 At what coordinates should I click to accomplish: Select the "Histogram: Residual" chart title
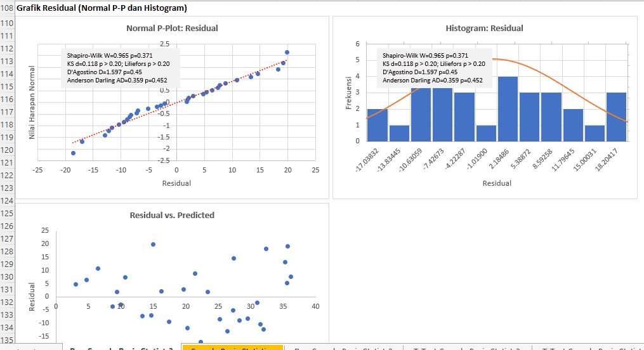click(x=484, y=28)
